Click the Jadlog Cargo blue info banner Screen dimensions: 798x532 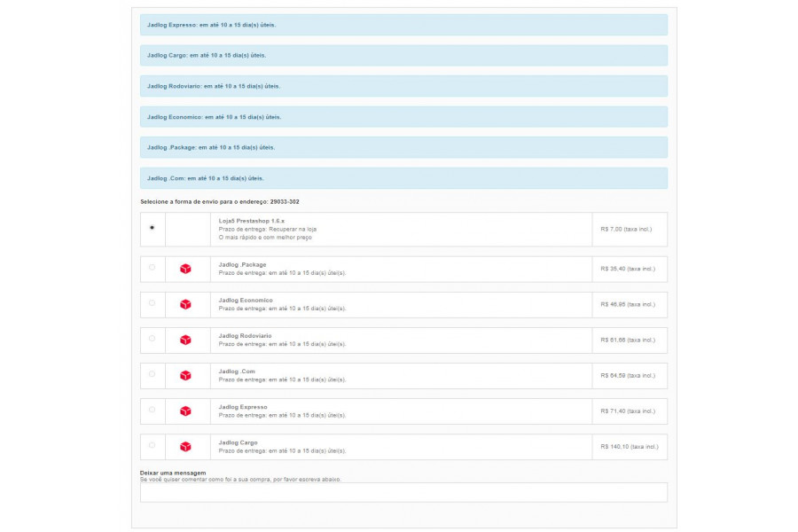[x=403, y=56]
